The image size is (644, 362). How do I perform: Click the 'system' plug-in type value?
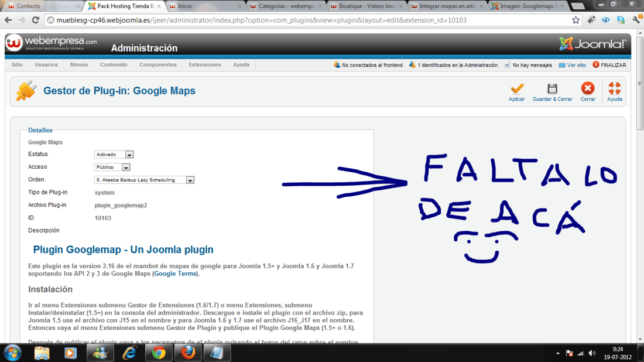click(x=104, y=193)
